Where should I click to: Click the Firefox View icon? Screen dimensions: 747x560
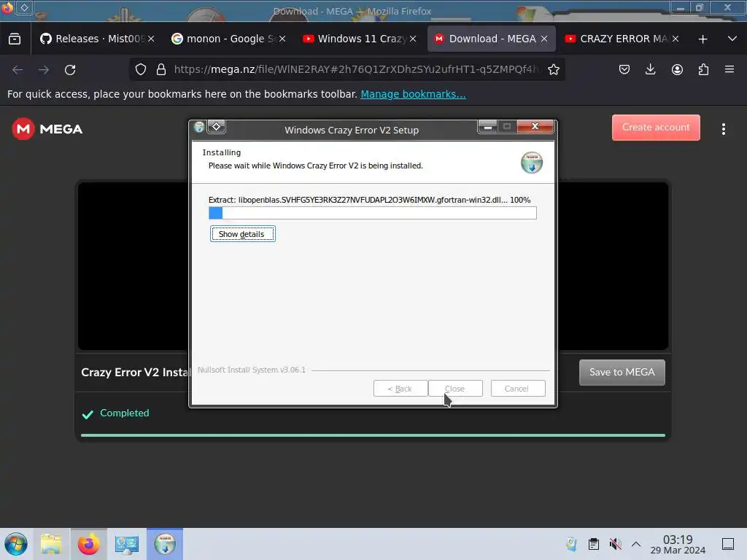15,39
